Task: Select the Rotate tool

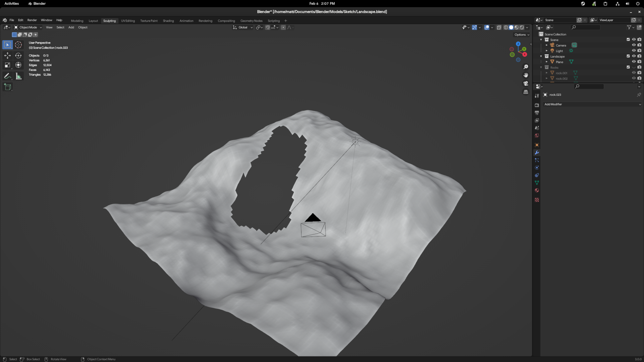Action: pos(19,56)
